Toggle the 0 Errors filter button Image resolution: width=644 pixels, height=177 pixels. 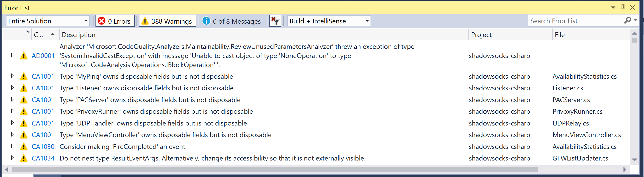[115, 21]
